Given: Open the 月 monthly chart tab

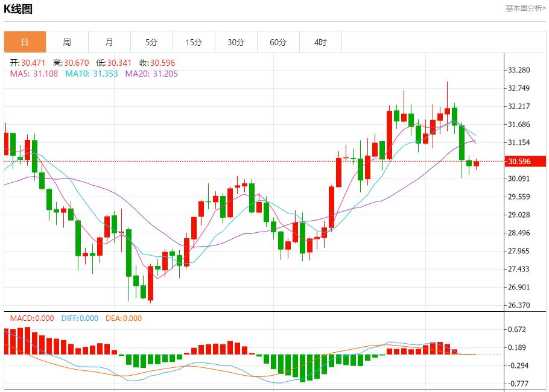Looking at the screenshot, I should [x=109, y=42].
